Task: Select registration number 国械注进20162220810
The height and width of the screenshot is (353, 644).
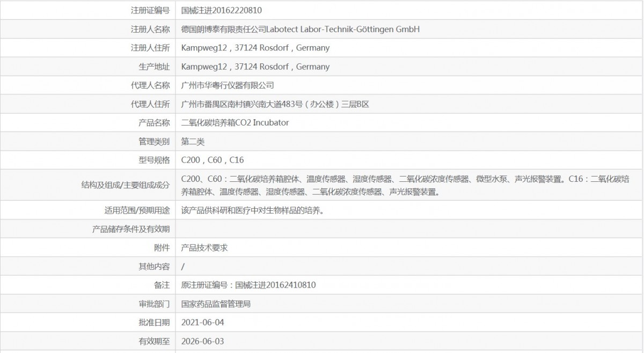Action: click(x=222, y=10)
